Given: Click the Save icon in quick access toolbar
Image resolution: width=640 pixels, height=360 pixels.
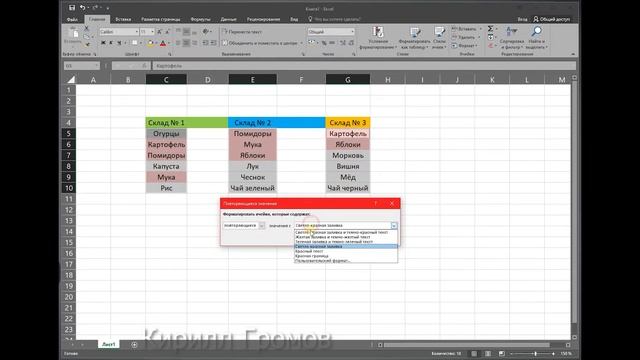Looking at the screenshot, I should [72, 8].
